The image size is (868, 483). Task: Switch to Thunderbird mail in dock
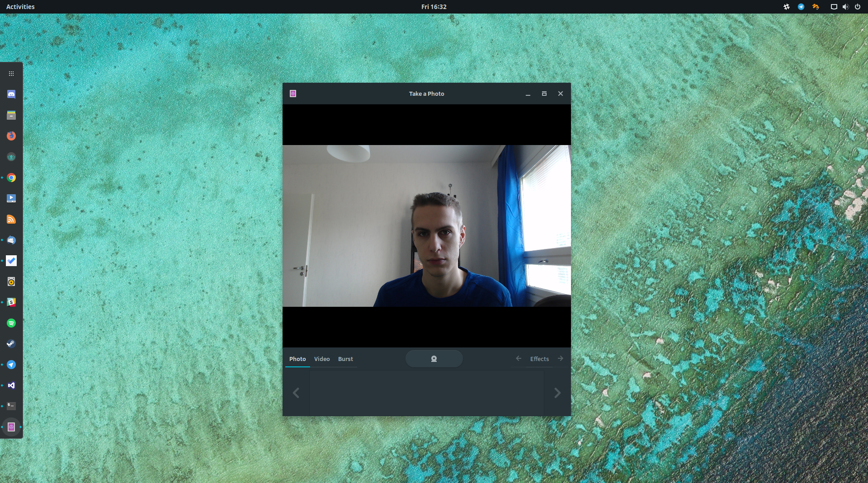click(x=11, y=240)
